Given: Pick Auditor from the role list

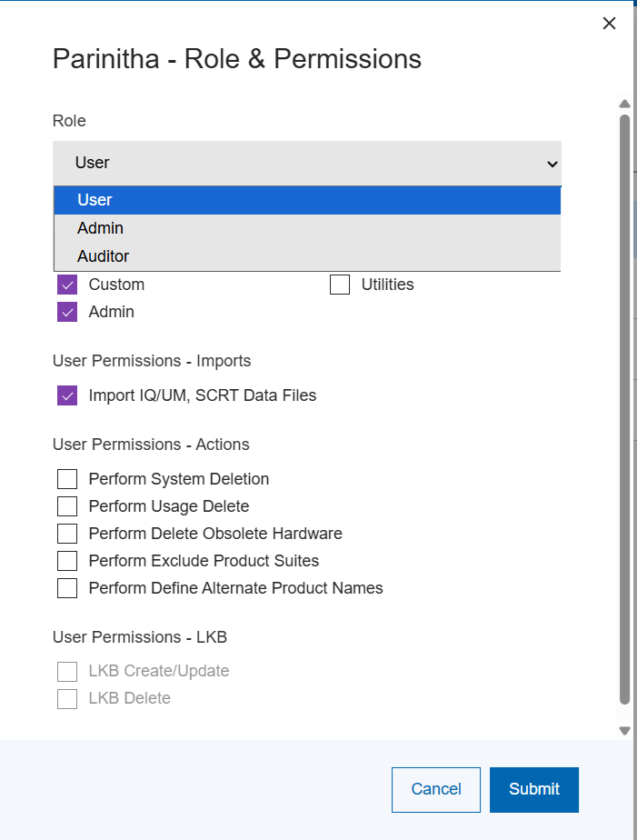Looking at the screenshot, I should click(103, 256).
